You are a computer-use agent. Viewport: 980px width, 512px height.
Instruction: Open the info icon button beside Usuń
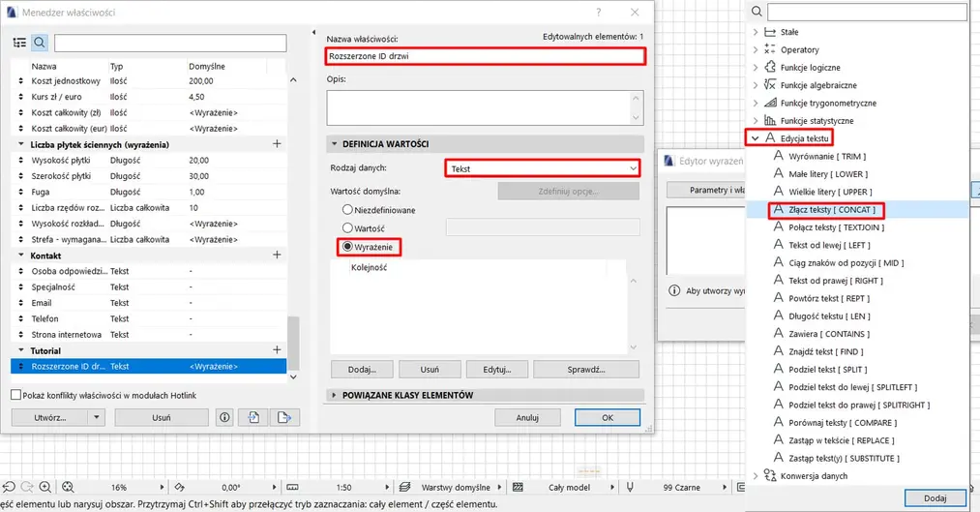pyautogui.click(x=224, y=417)
